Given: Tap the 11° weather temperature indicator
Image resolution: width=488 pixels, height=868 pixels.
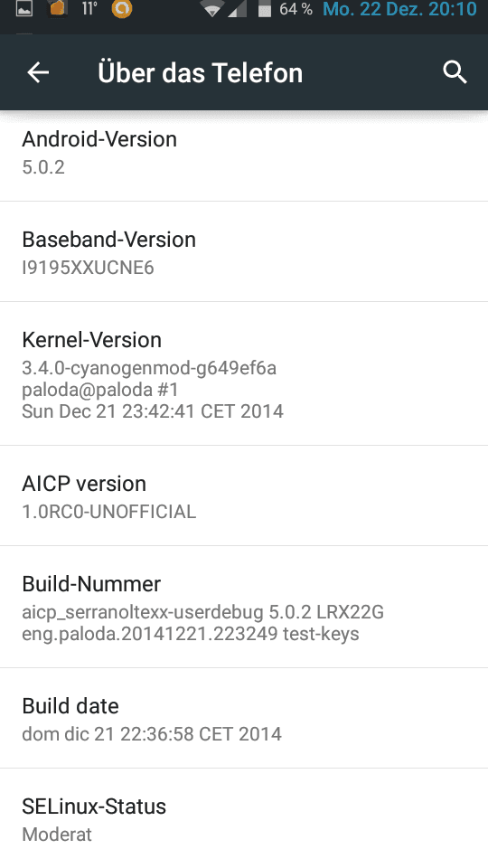Looking at the screenshot, I should tap(89, 9).
